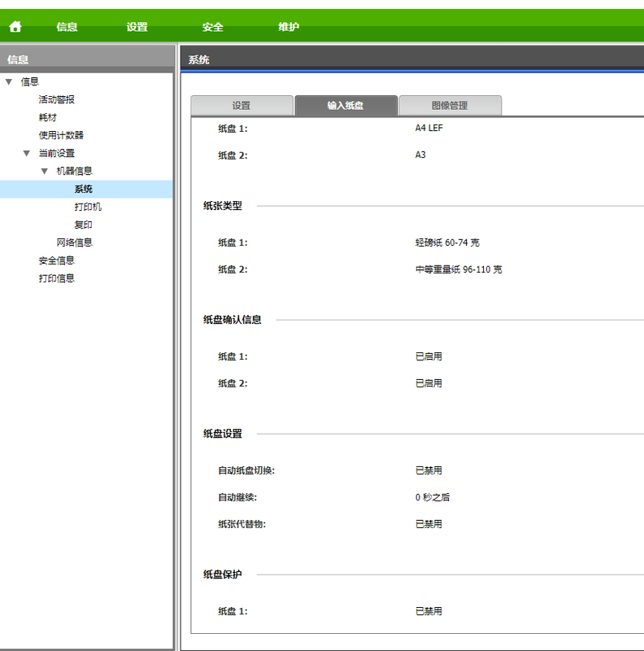The height and width of the screenshot is (651, 644).
Task: Select the 输入纸盘 tab
Action: coord(346,106)
